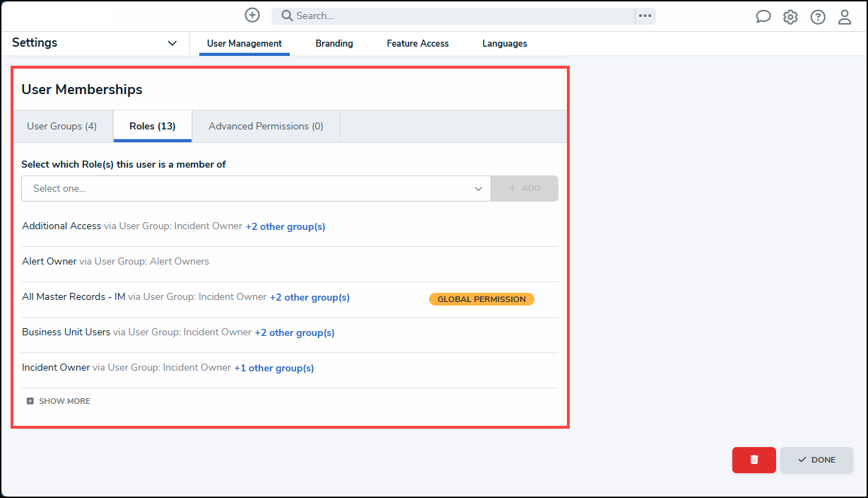Screen dimensions: 868x498
Task: Open the help question mark icon
Action: pyautogui.click(x=818, y=17)
